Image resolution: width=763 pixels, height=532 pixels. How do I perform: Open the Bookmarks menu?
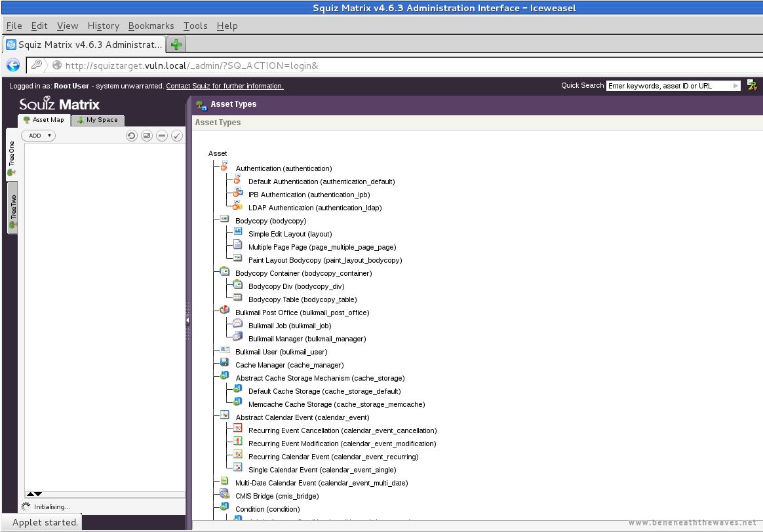[x=151, y=26]
